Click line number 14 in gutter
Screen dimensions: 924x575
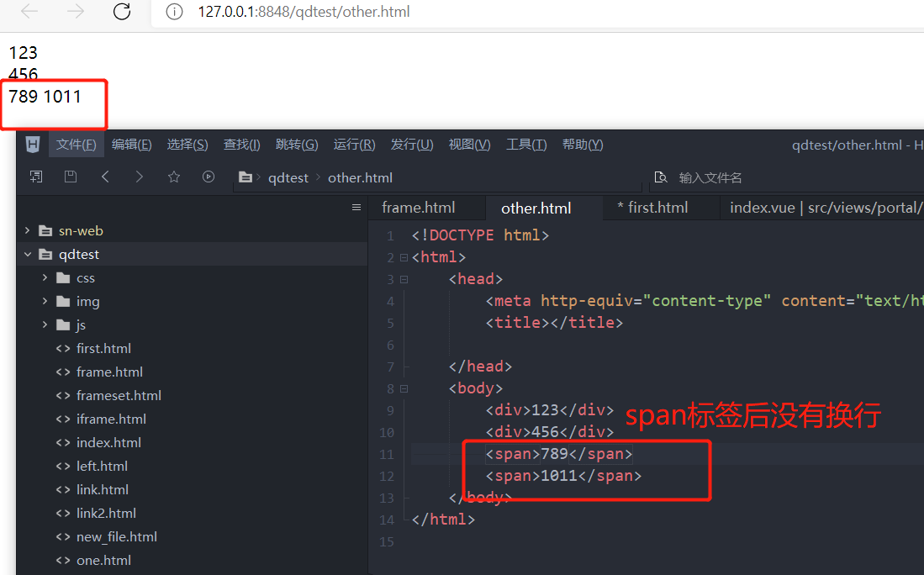(387, 520)
